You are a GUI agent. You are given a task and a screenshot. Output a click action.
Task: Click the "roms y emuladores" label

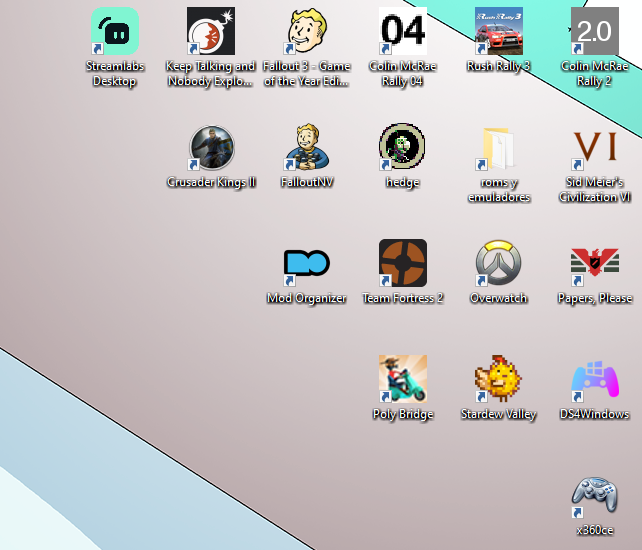pos(499,189)
